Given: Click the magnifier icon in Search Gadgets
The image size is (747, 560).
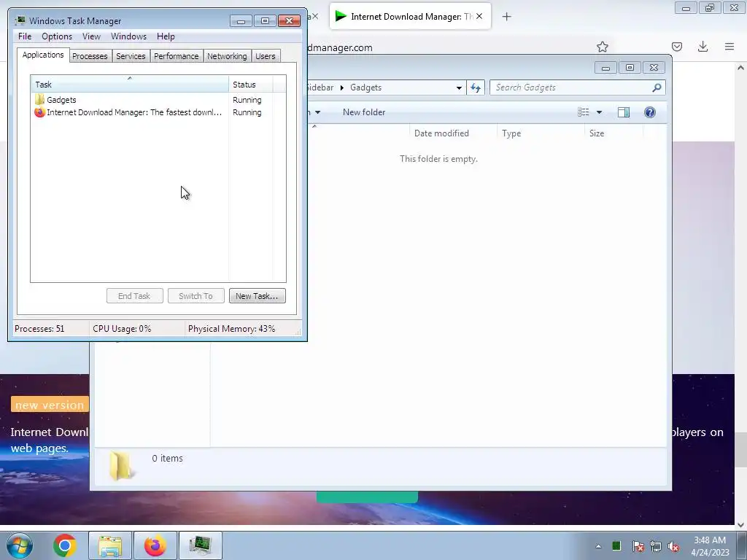Looking at the screenshot, I should coord(657,87).
